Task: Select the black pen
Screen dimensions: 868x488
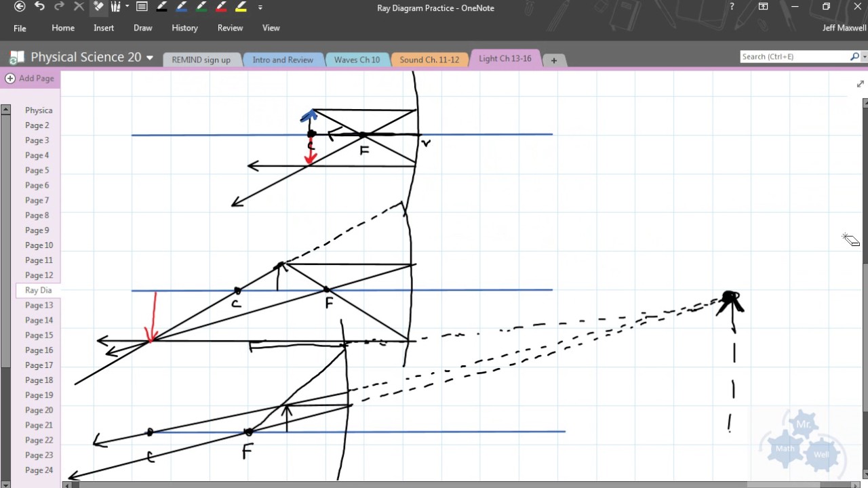Action: pos(162,7)
